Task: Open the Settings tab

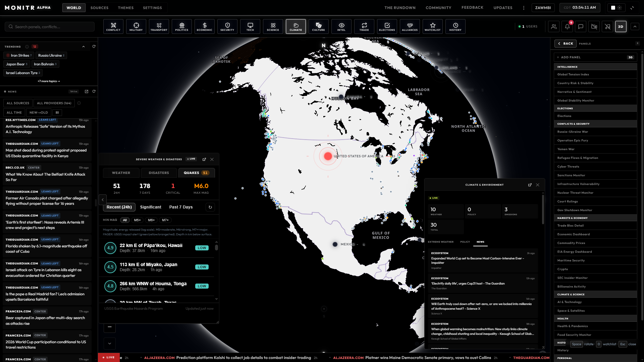Action: [153, 8]
